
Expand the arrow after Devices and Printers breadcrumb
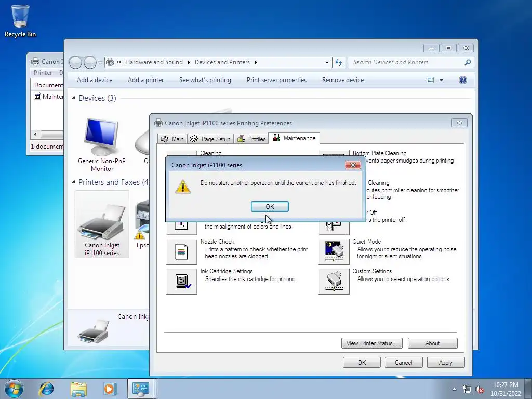coord(256,62)
